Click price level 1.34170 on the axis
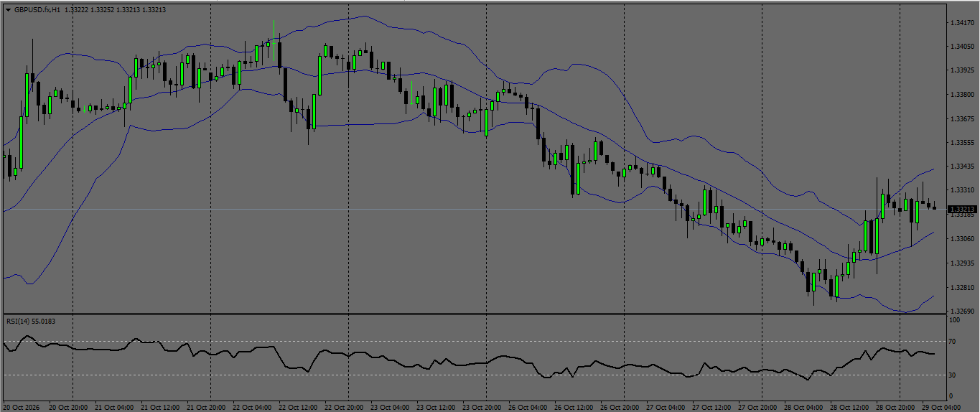Screen dimensions: 980x412 (961, 23)
